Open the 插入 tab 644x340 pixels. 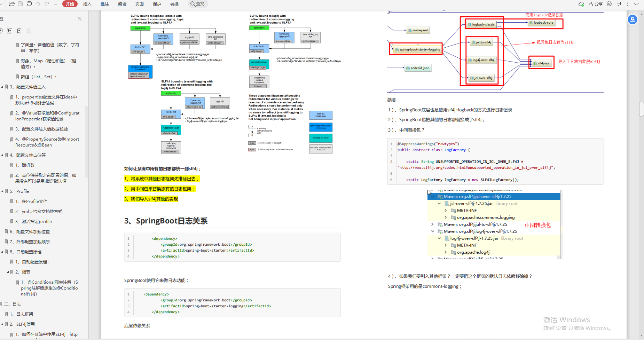pos(87,4)
